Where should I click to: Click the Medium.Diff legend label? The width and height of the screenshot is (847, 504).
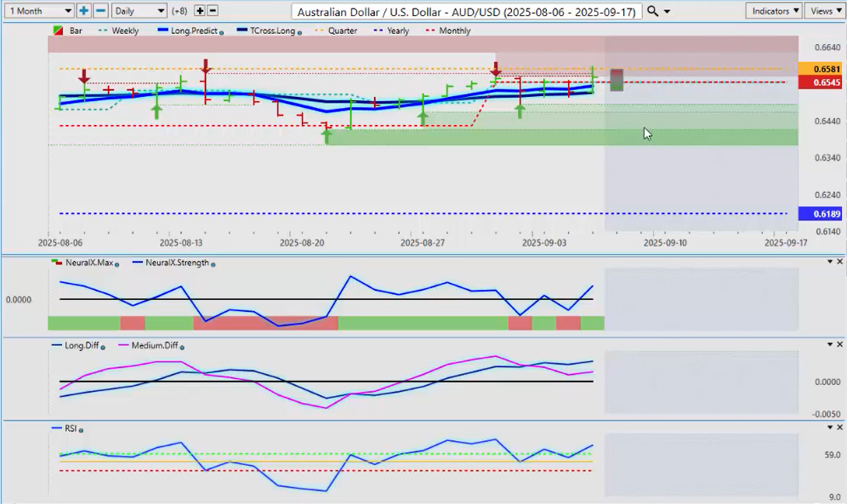153,346
